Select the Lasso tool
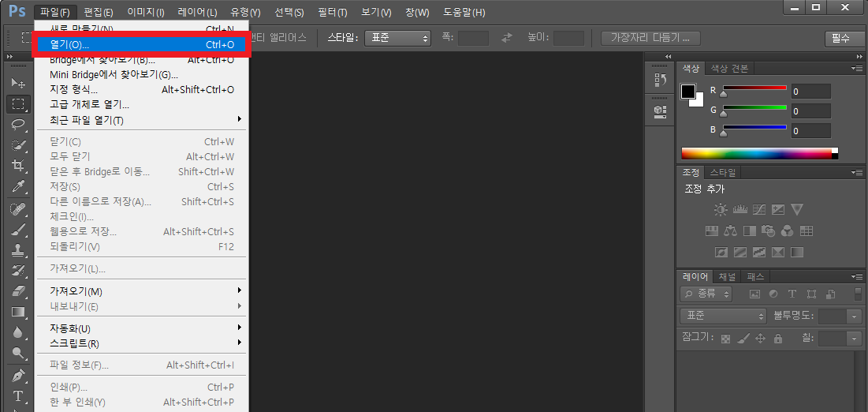This screenshot has width=868, height=412. (18, 124)
